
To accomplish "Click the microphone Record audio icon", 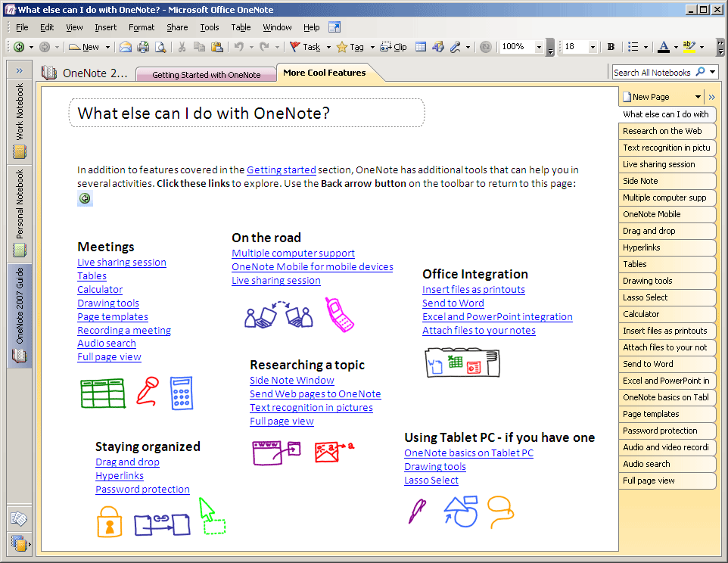I will pos(456,47).
